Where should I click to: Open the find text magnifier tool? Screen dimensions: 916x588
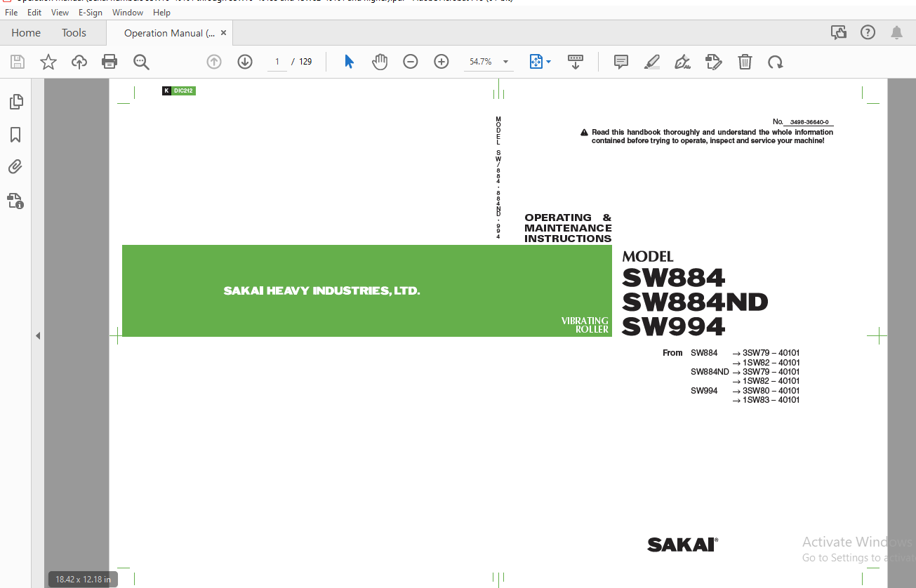point(141,62)
